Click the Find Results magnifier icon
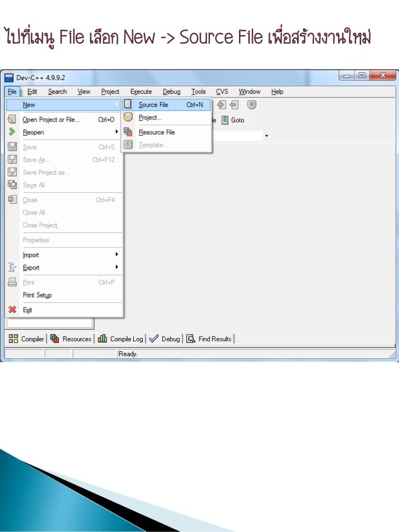Screen dimensions: 399x532 [191, 338]
